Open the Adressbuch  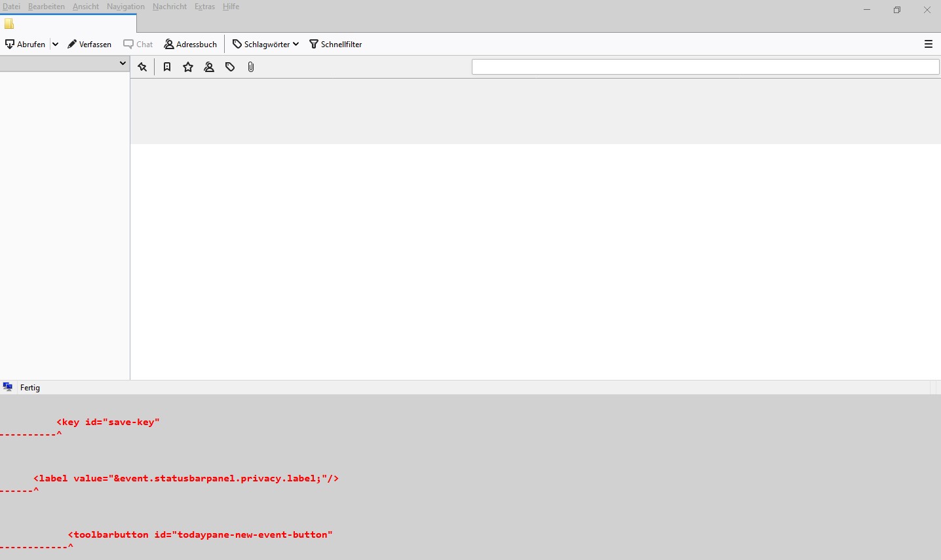coord(191,44)
